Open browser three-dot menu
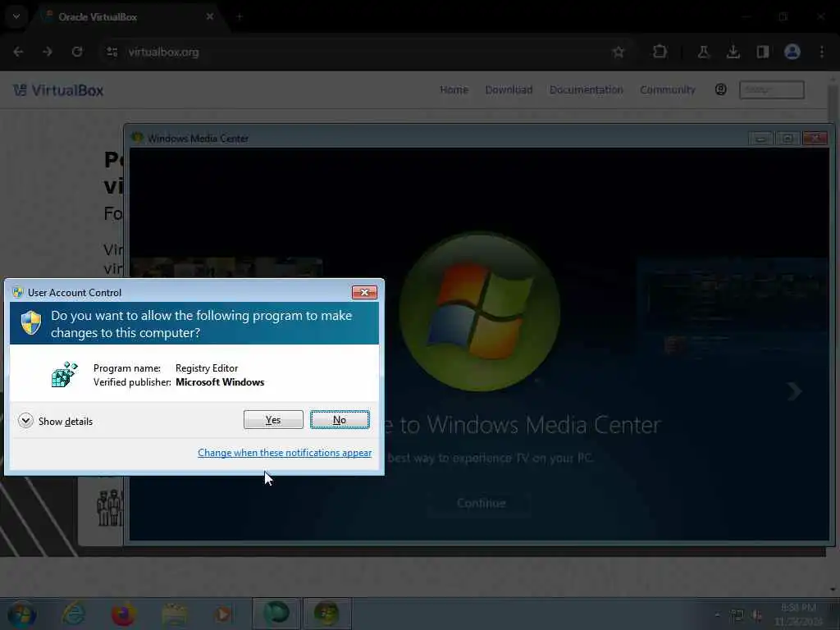The image size is (840, 630). 822,52
